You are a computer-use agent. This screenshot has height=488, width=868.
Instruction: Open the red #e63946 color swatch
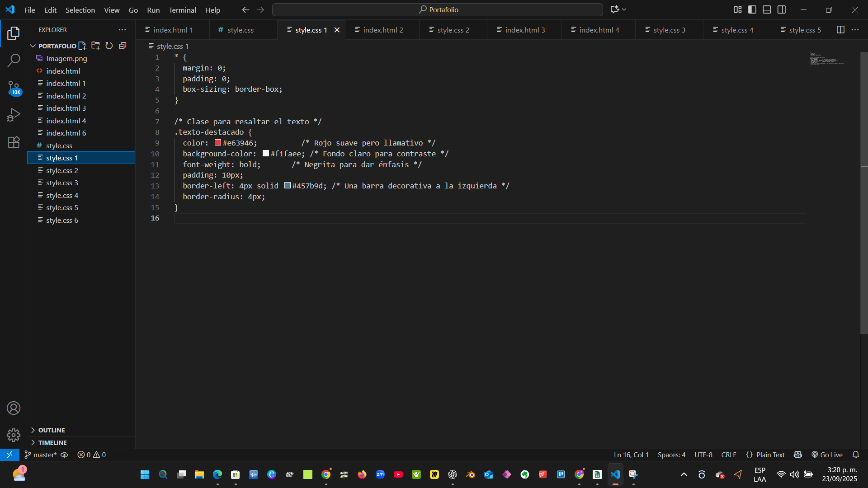[x=218, y=143]
